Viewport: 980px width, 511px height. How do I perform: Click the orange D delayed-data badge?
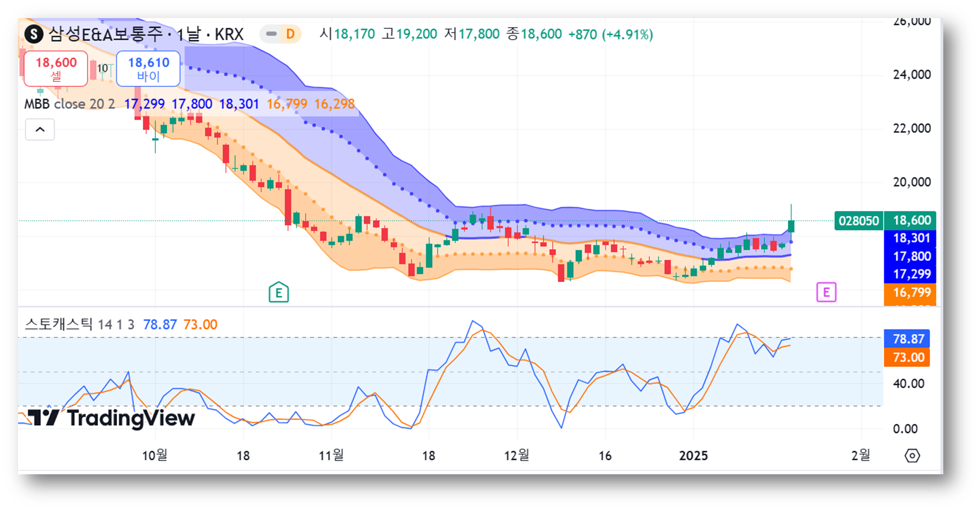point(290,34)
